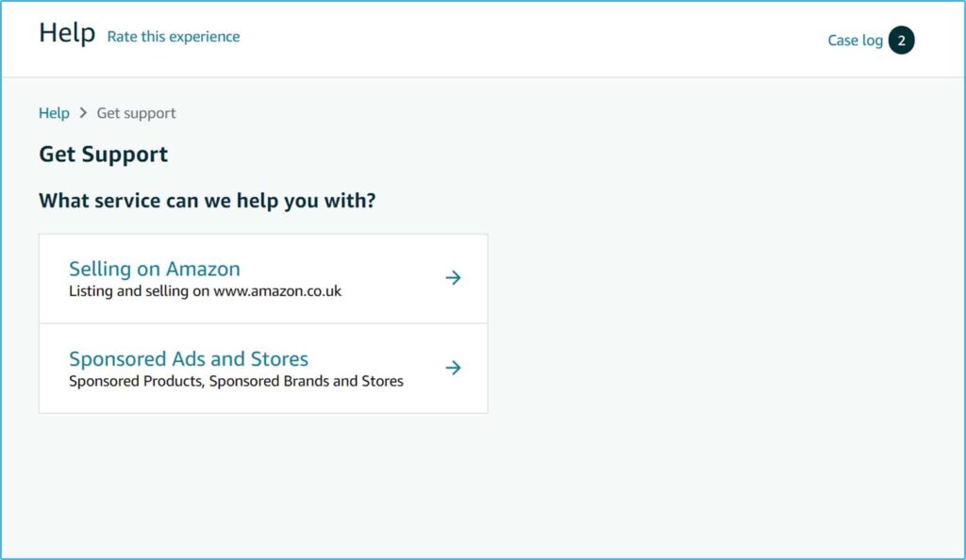Click the Get Support heading
The width and height of the screenshot is (966, 560).
[x=104, y=155]
